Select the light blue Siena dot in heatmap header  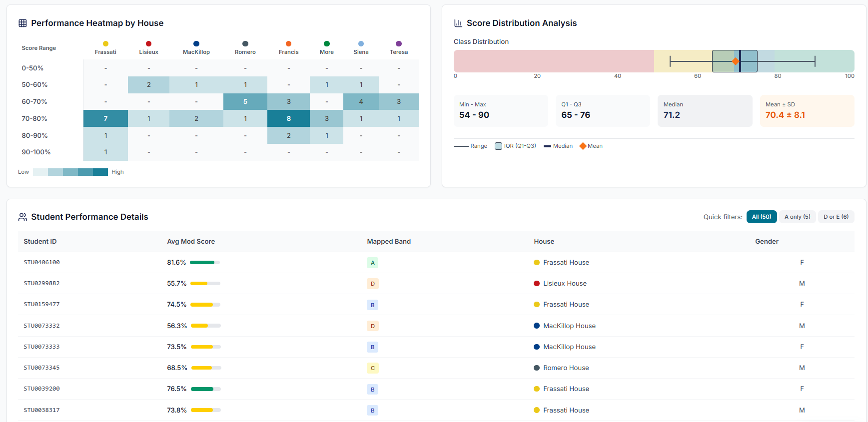361,44
